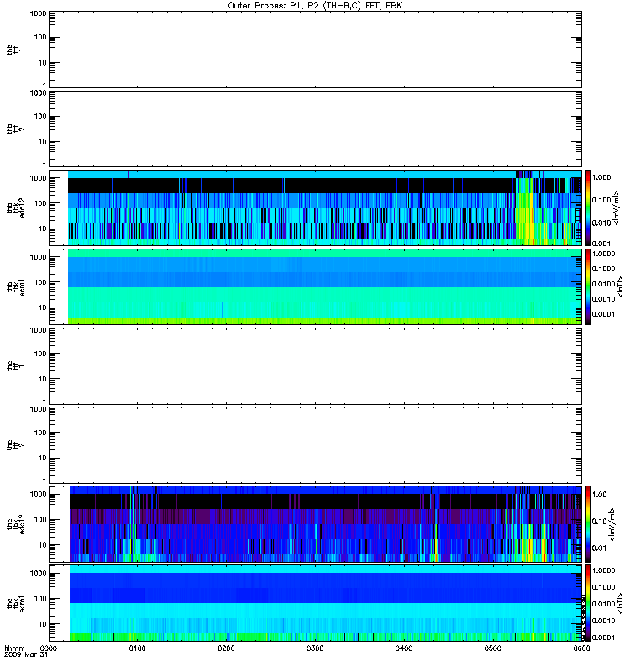Click the '0600' time tick label
Viewport: 630px width, 672px height.
click(x=581, y=648)
